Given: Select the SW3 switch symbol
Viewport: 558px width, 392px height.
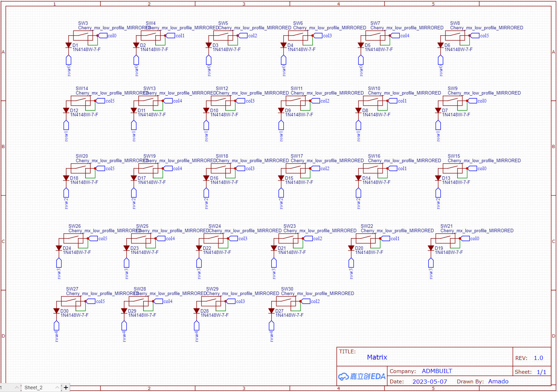Looking at the screenshot, I should tap(83, 35).
